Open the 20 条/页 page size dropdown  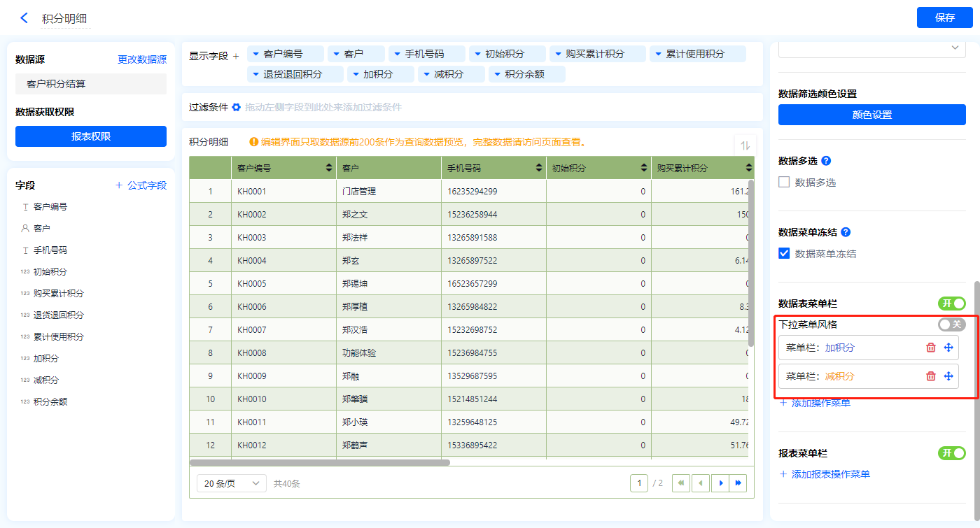231,483
